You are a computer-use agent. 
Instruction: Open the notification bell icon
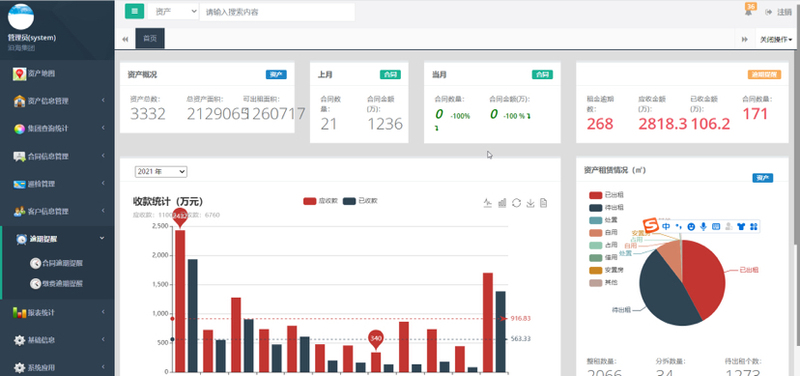(x=748, y=12)
